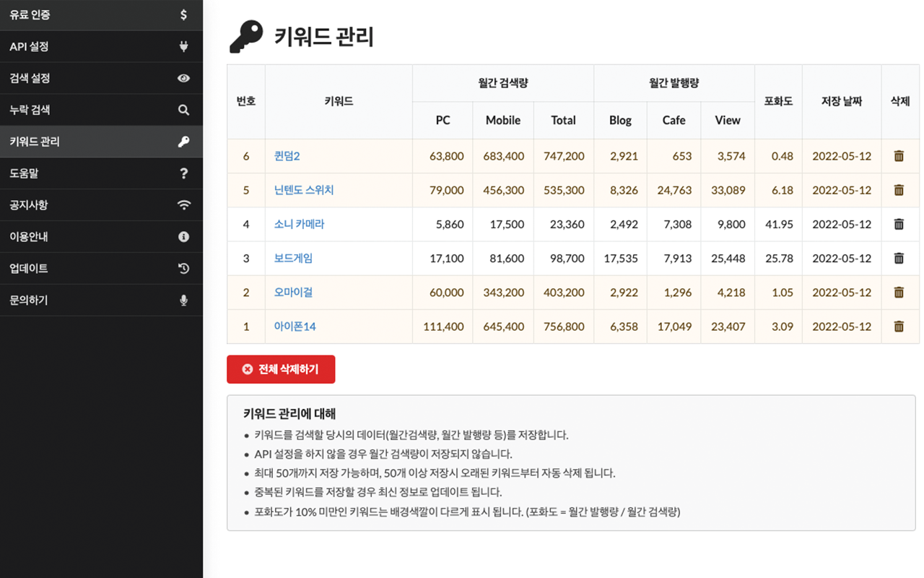Select 누락 검색 in the sidebar
The image size is (924, 578).
coord(101,110)
